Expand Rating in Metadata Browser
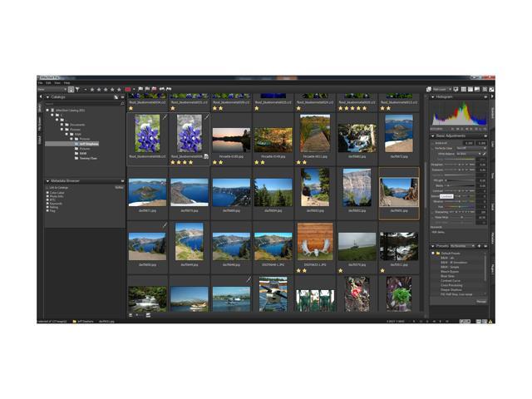The image size is (532, 399). click(47, 207)
